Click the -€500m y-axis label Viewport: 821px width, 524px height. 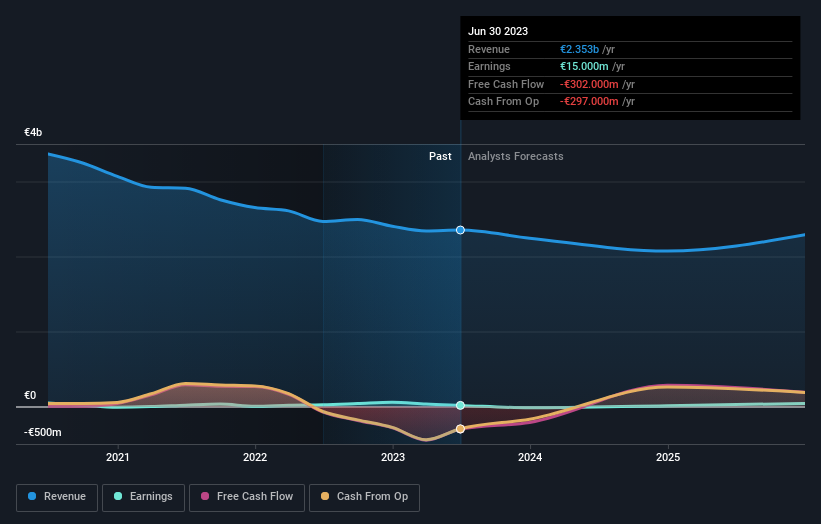point(42,432)
